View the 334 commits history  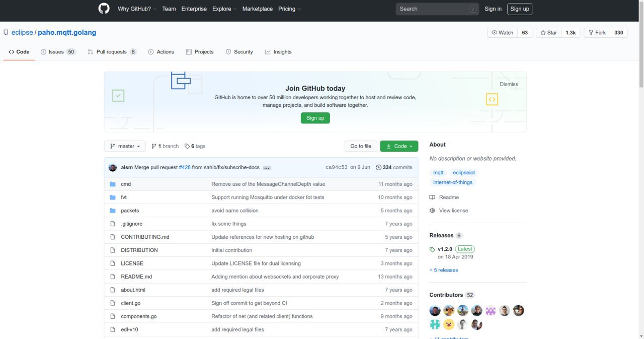394,167
